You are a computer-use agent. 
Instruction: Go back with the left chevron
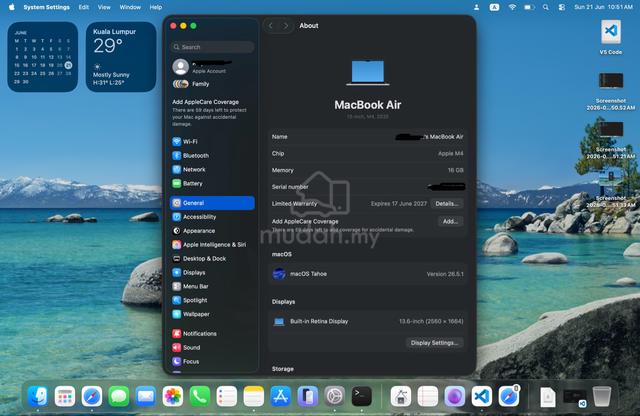tap(271, 26)
